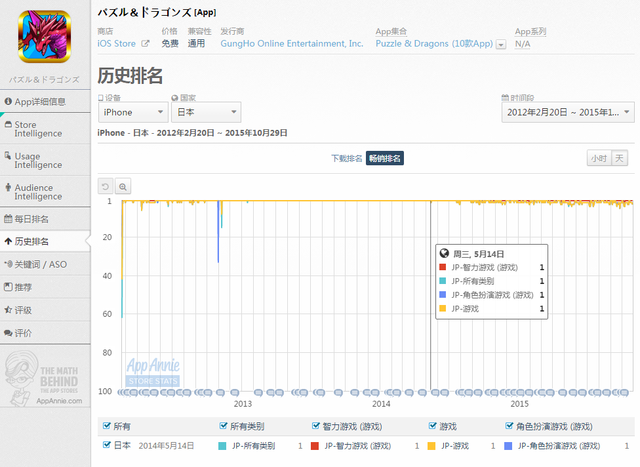Screen dimensions: 640x467
Task: Toggle the 智力游戏 (游戏) checkbox
Action: click(x=316, y=426)
